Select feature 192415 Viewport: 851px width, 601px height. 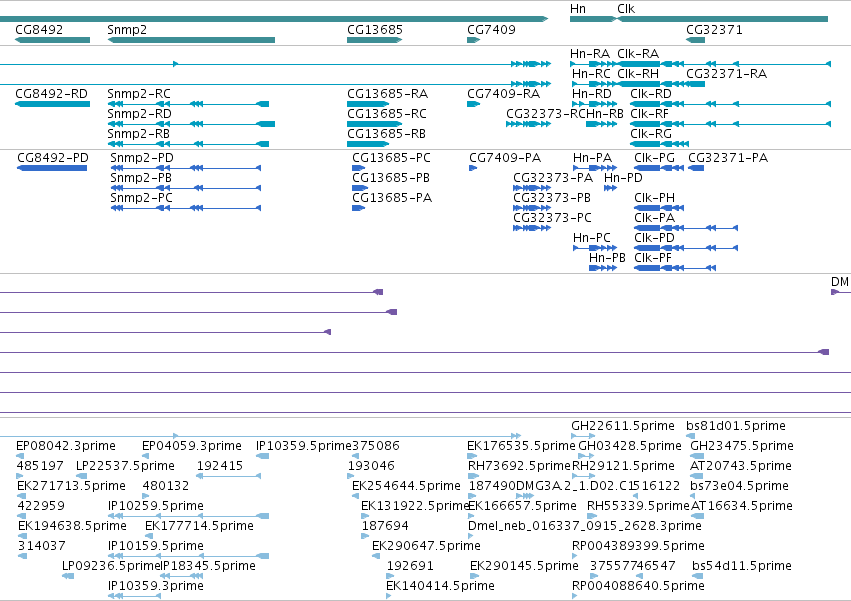(x=220, y=466)
